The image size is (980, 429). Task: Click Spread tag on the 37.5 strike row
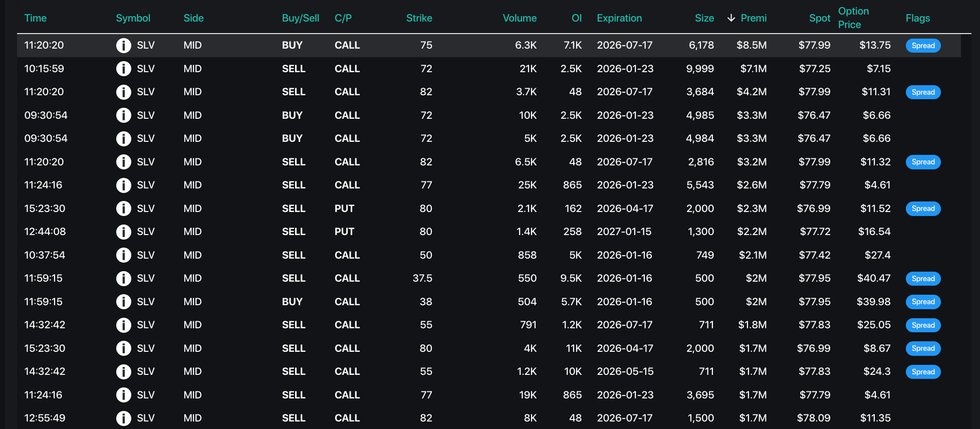[923, 279]
